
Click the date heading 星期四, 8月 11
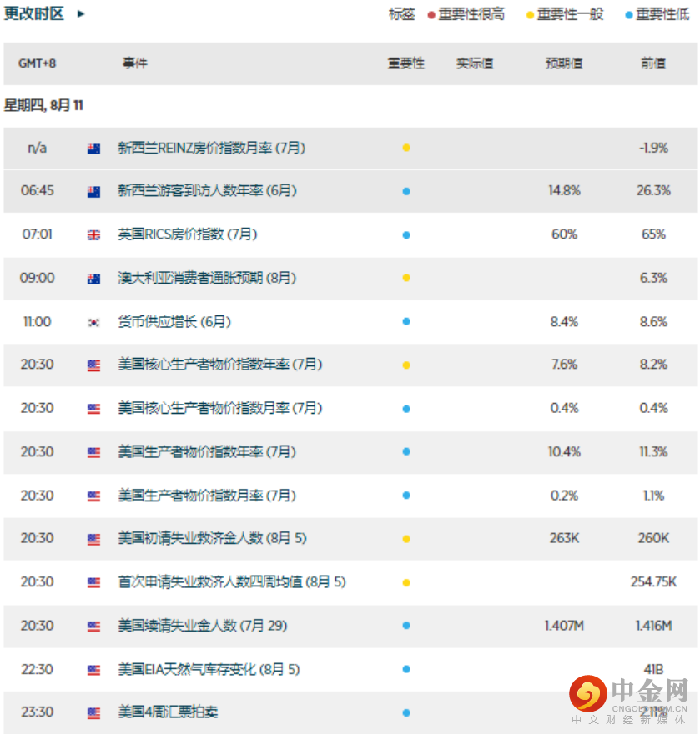[x=43, y=105]
